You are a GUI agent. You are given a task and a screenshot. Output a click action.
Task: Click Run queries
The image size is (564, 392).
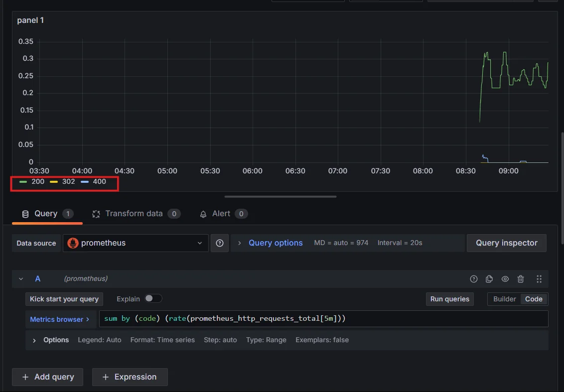coord(449,299)
